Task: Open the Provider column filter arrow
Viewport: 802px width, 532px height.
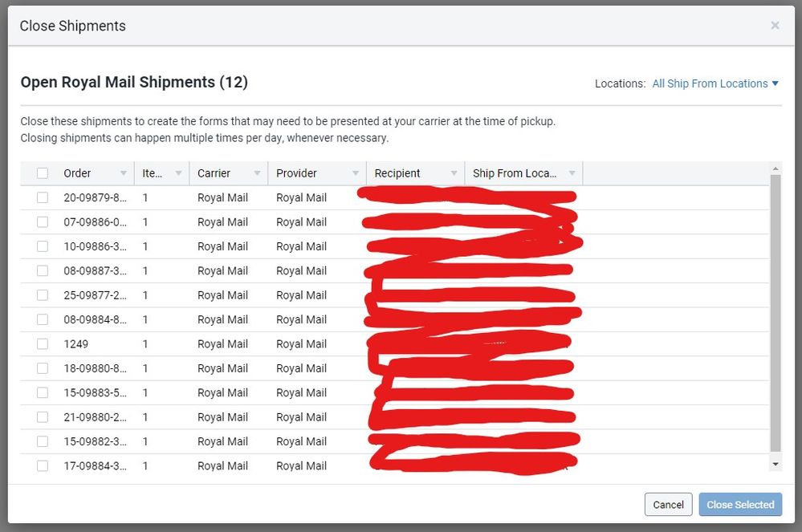Action: tap(355, 173)
